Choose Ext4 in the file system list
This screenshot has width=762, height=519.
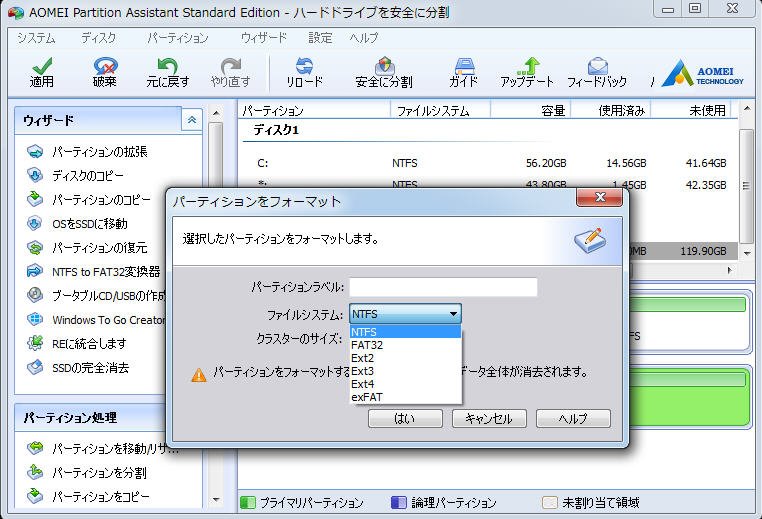pyautogui.click(x=405, y=384)
